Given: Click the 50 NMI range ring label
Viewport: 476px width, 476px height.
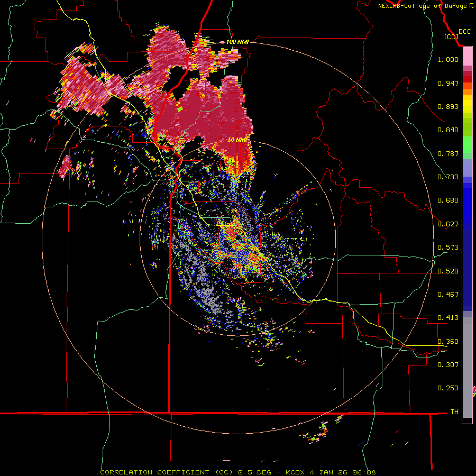Looking at the screenshot, I should [237, 140].
